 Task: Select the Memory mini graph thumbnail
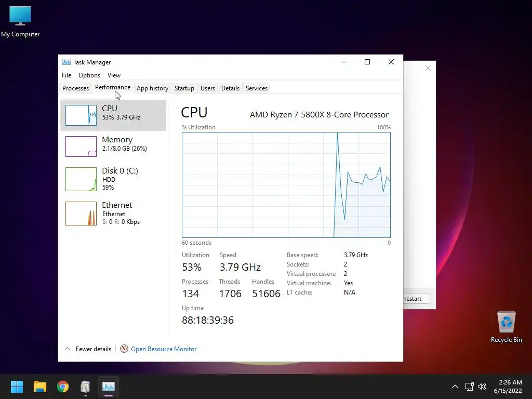[81, 146]
